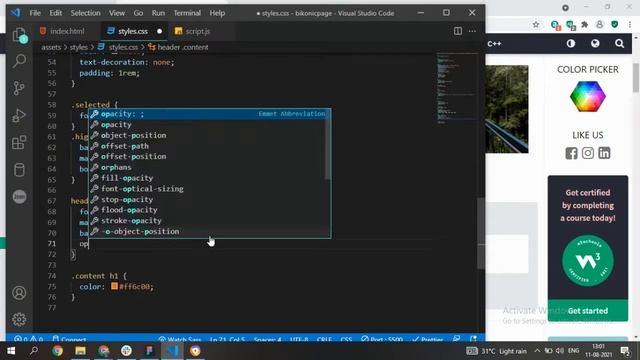Open the Chrome three-dot menu
The image size is (640, 360).
630,25
